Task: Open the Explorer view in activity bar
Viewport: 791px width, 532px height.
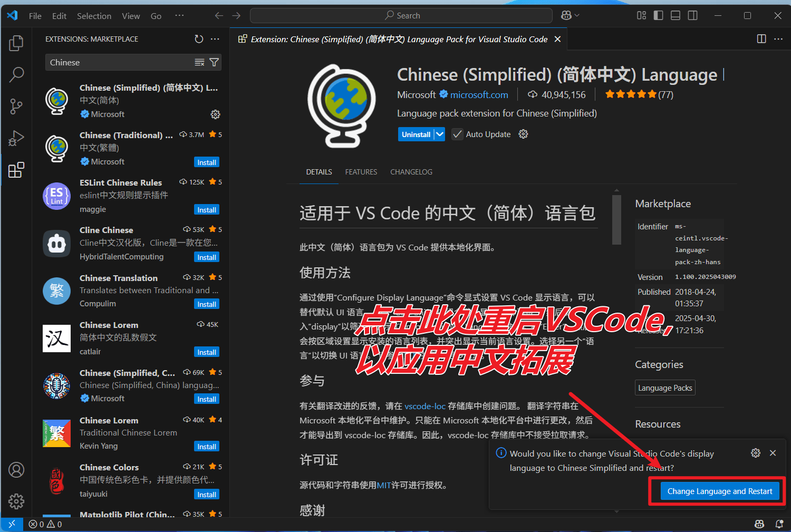Action: pyautogui.click(x=16, y=43)
